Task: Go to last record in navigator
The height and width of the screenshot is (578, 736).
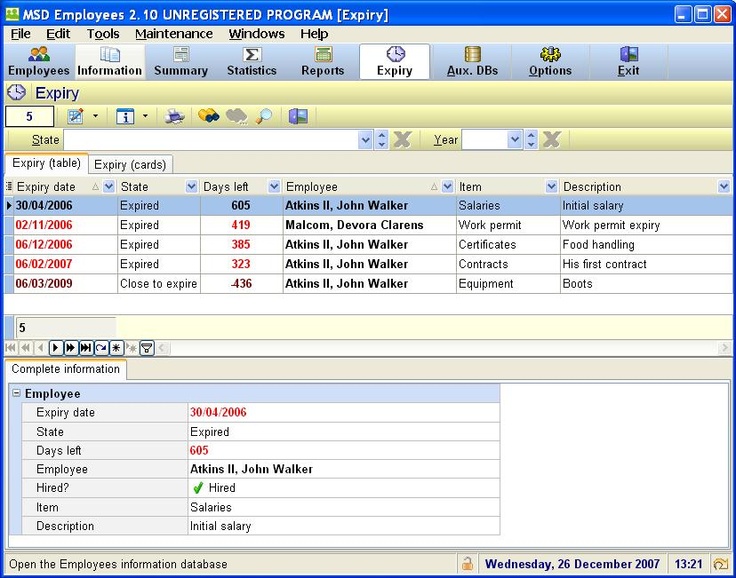Action: 85,348
